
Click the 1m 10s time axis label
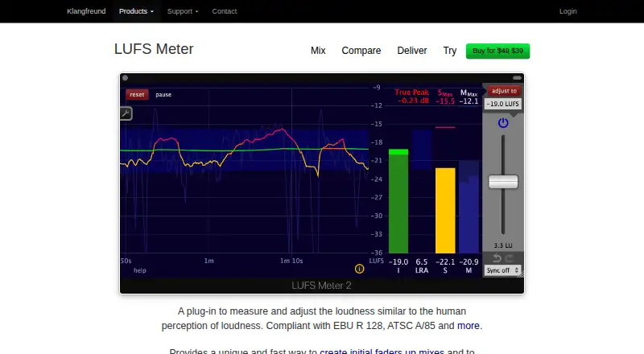(x=291, y=261)
